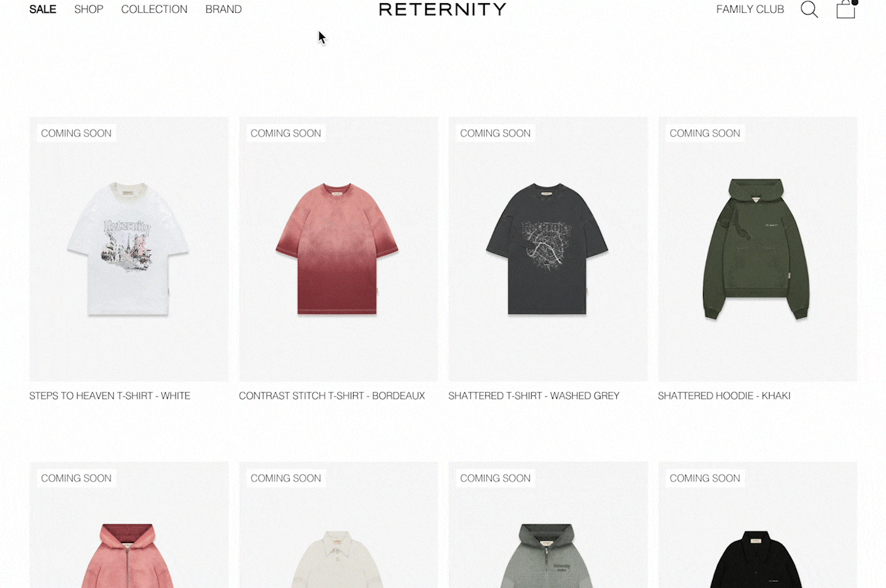The image size is (886, 588).
Task: View the bordeaux gradient t-shirt image
Action: pos(339,249)
